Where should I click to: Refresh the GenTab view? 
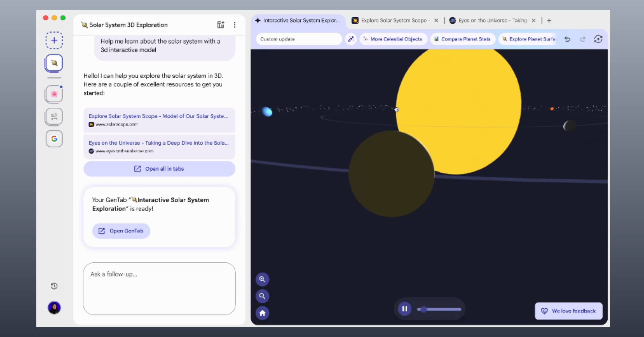(x=599, y=39)
